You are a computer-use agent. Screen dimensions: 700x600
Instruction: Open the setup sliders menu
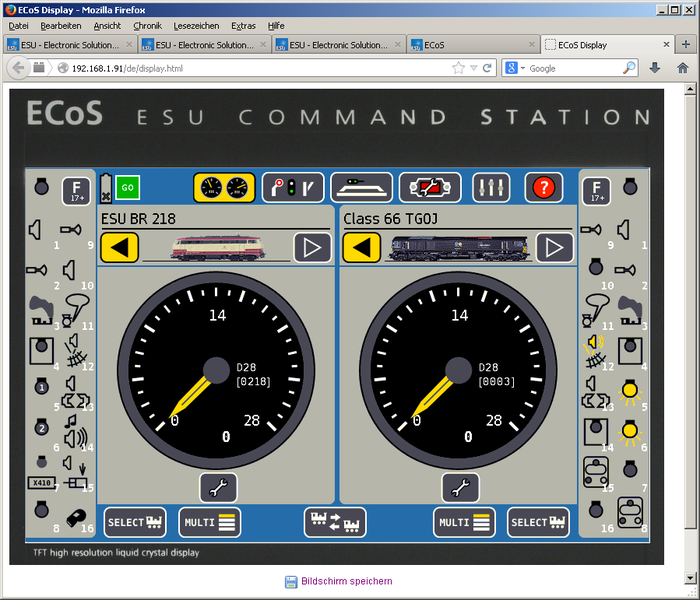[x=491, y=188]
